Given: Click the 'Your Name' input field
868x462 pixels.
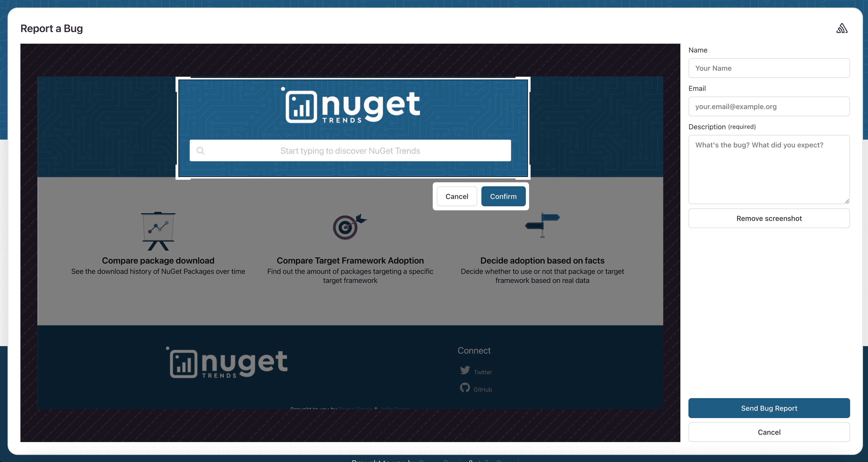Looking at the screenshot, I should (x=769, y=68).
